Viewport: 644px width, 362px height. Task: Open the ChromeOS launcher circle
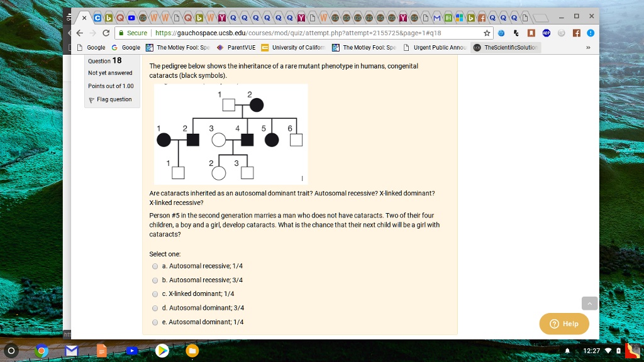[11, 351]
